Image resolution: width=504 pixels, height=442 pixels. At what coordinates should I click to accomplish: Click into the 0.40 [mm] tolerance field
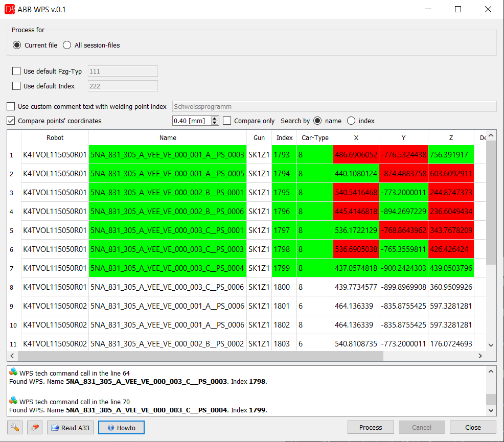(192, 121)
